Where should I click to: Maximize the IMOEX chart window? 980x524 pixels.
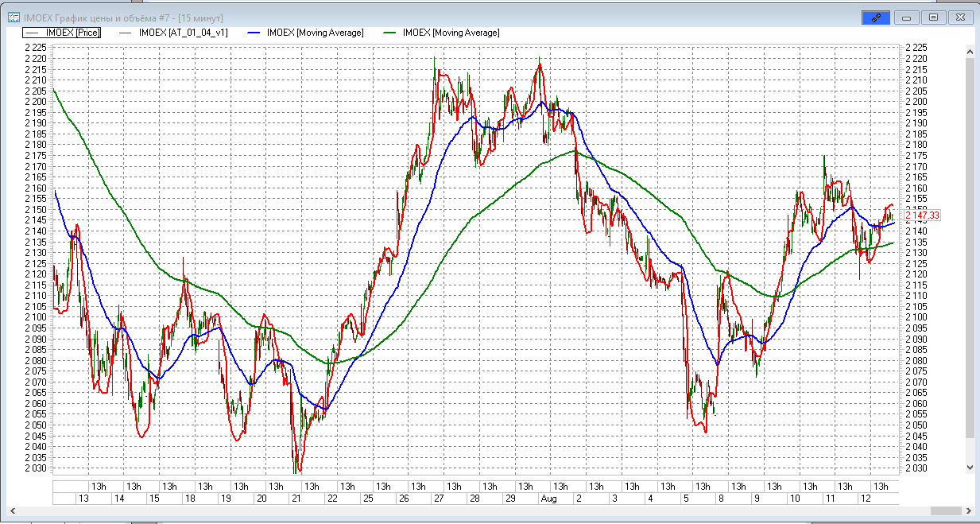[x=934, y=17]
